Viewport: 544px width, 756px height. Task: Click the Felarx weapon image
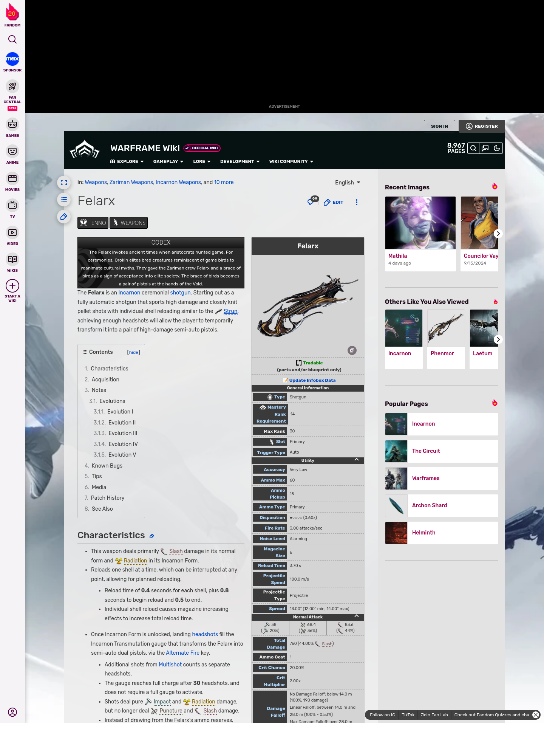coord(308,307)
